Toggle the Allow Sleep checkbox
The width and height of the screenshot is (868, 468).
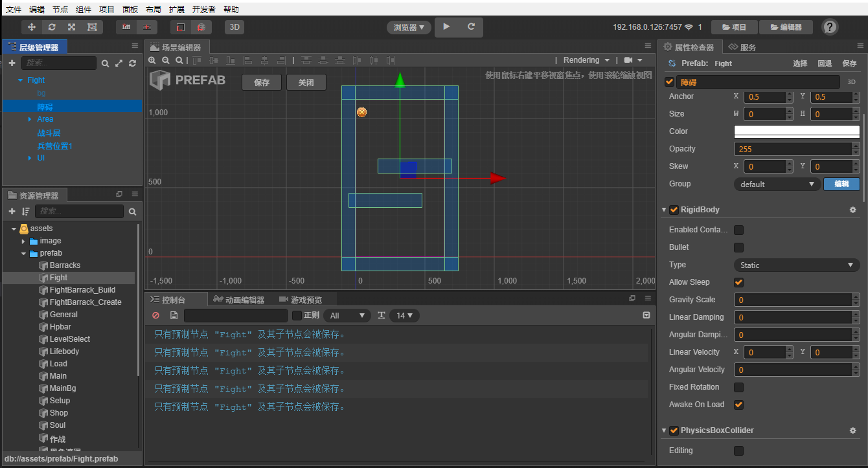tap(738, 282)
